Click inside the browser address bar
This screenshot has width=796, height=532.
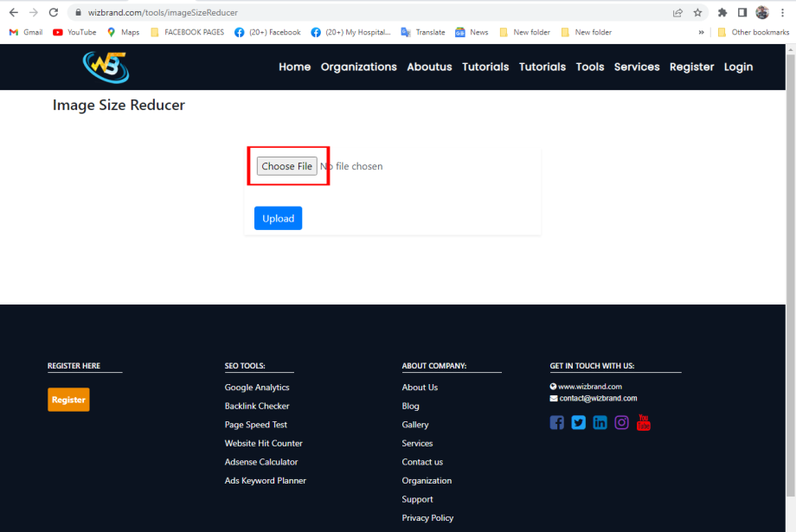pyautogui.click(x=346, y=13)
